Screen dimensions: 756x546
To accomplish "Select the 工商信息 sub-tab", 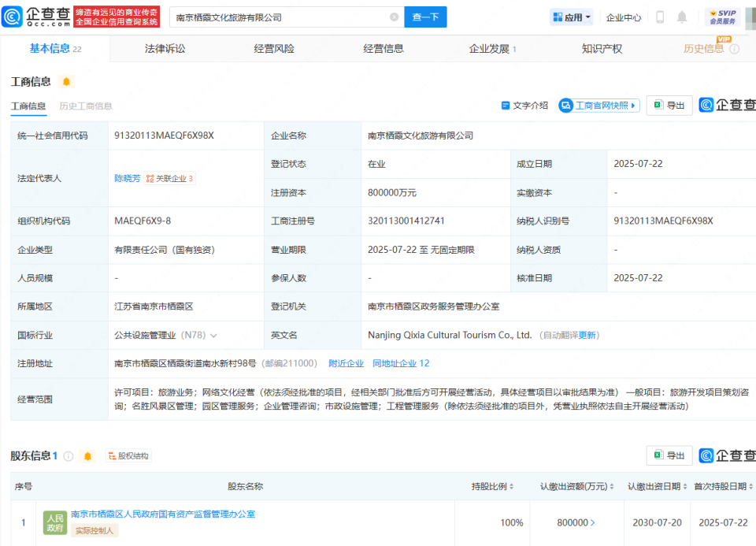I will [28, 106].
